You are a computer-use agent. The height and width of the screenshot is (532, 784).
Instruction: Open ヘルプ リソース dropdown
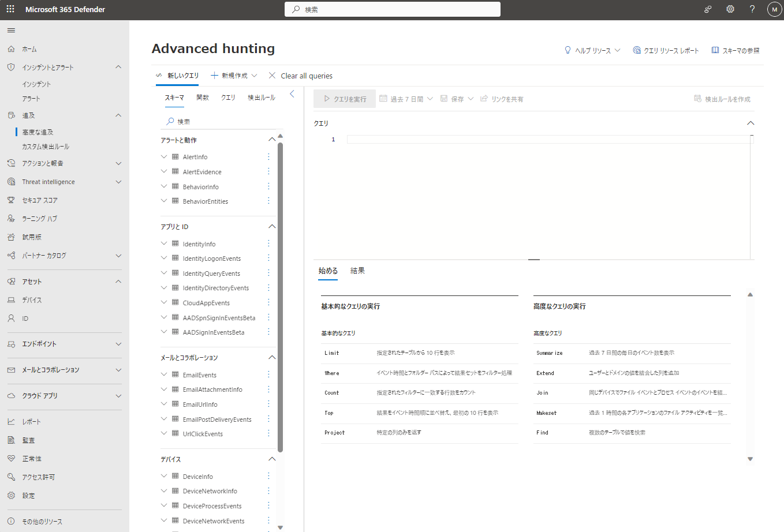pos(592,50)
